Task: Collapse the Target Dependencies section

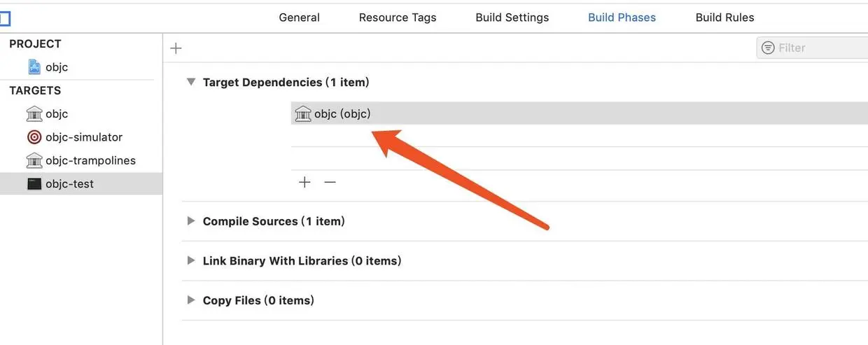Action: pos(190,82)
